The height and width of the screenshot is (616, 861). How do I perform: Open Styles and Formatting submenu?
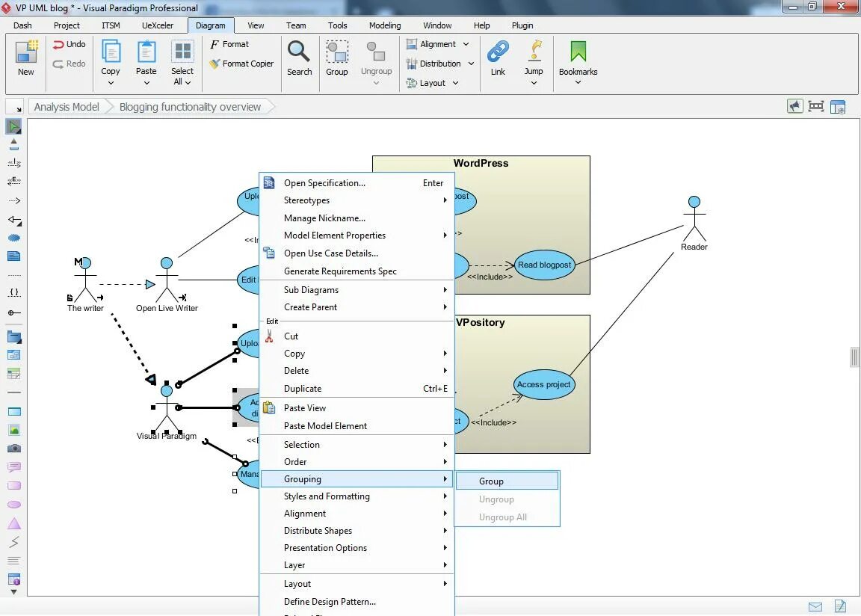click(x=357, y=496)
